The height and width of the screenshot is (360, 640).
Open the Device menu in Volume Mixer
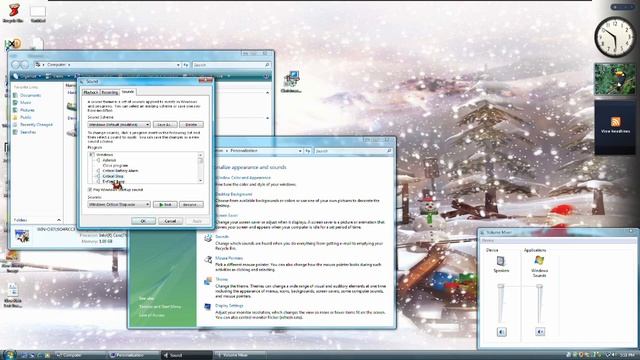pos(488,240)
